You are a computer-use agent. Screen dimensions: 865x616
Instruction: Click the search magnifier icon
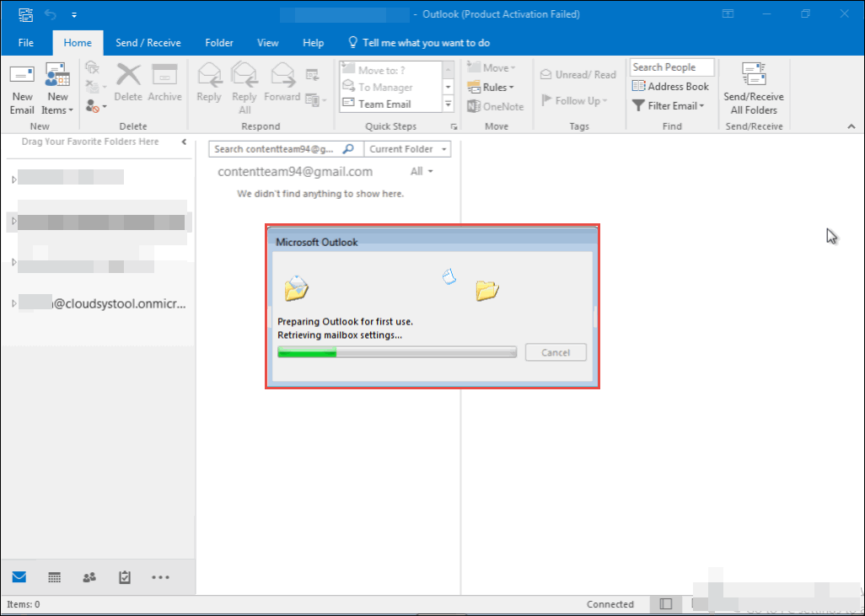click(x=348, y=149)
